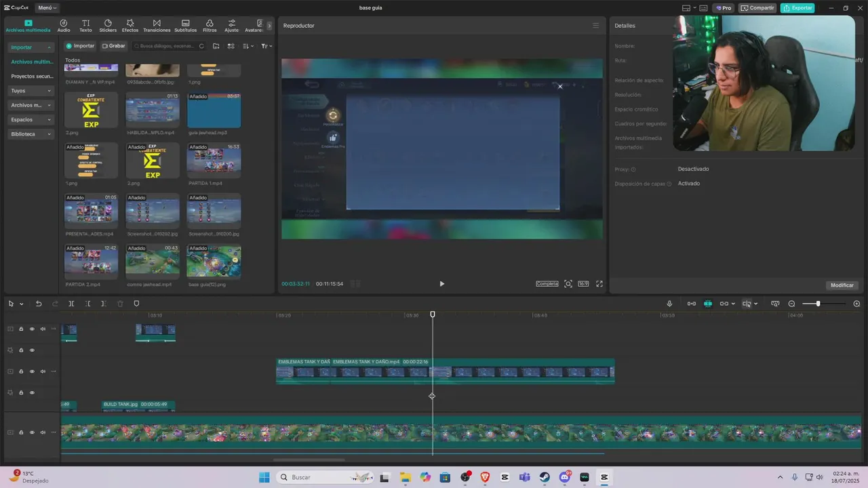Open the selection tool mode dropdown arrow

click(21, 304)
